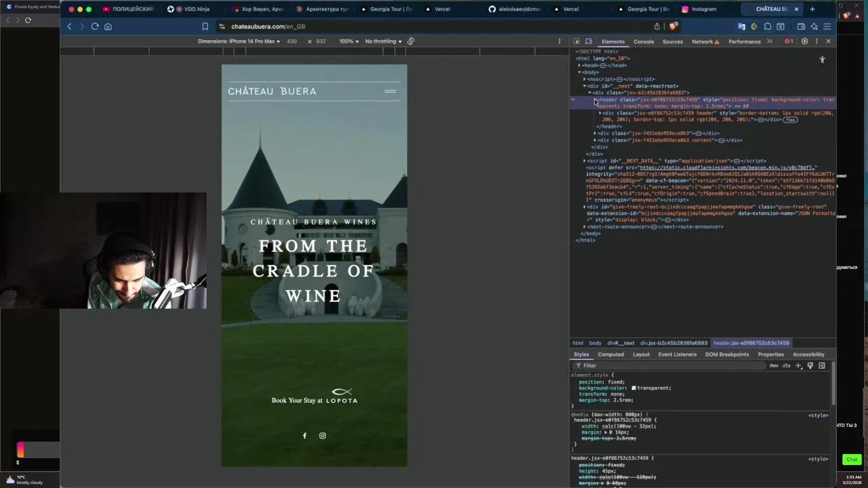Expand the head element node
This screenshot has width=868, height=488.
point(579,66)
